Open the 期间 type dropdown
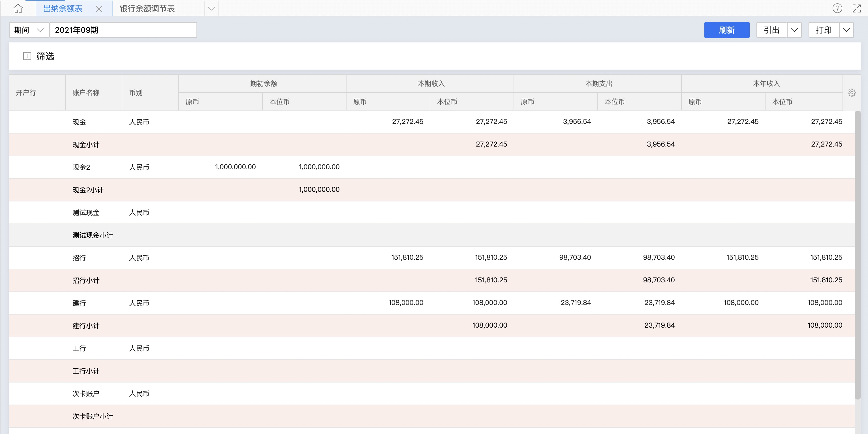The image size is (868, 434). click(29, 30)
